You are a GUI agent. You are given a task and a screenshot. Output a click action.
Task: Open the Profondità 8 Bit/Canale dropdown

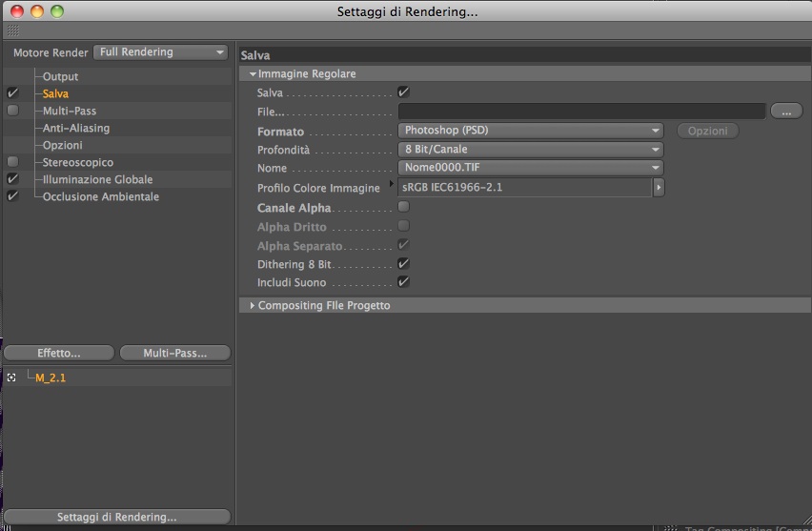point(530,150)
